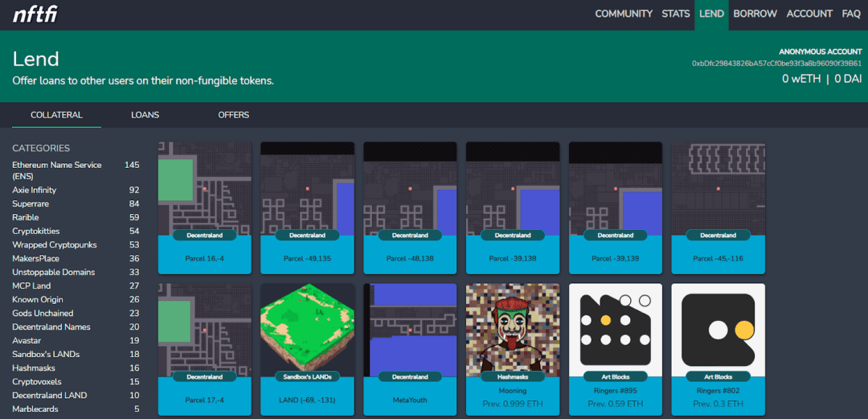Select the COLLATERAL tab
The height and width of the screenshot is (419, 868).
click(x=56, y=115)
